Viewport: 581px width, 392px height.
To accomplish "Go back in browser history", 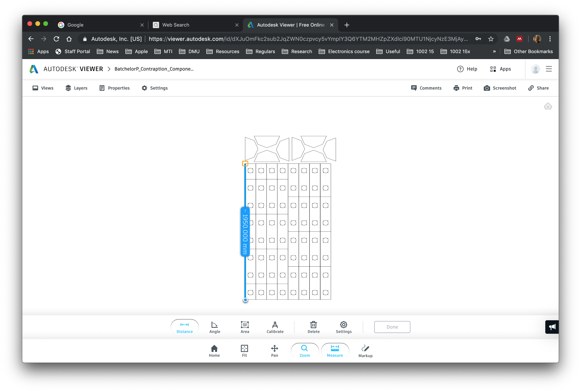I will 31,39.
